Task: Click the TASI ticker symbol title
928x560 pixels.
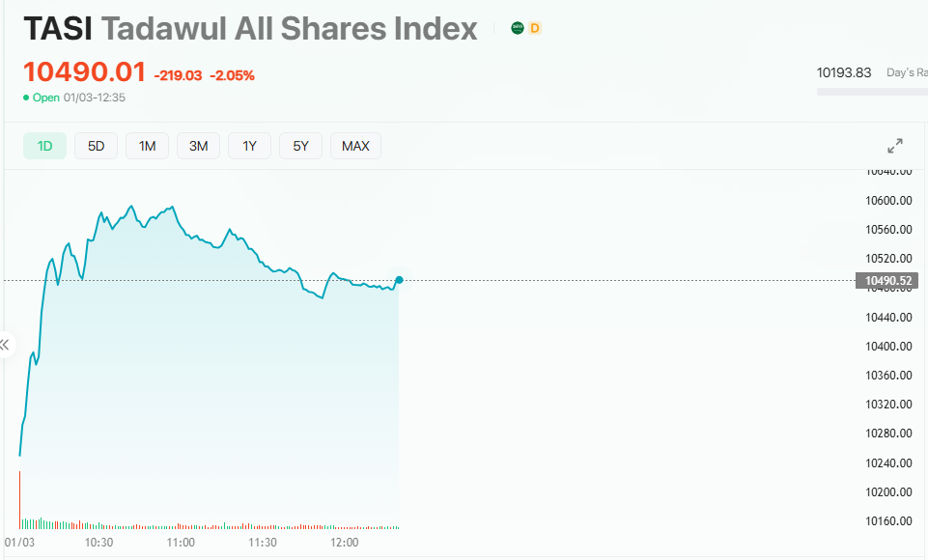Action: coord(58,29)
